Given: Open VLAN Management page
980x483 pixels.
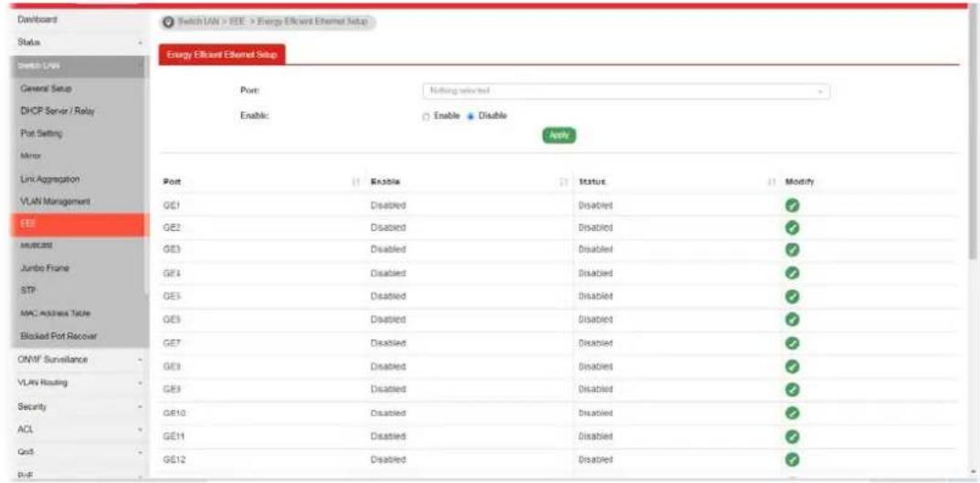Looking at the screenshot, I should point(55,202).
